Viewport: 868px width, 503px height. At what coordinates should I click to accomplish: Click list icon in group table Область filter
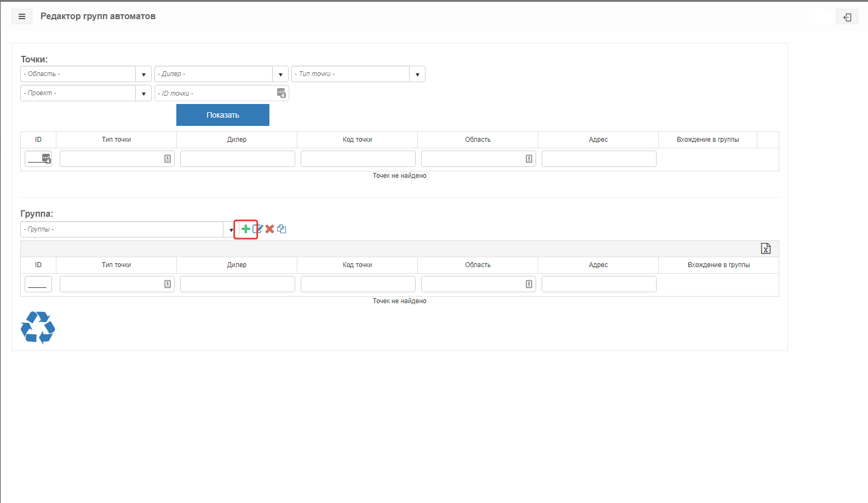(529, 284)
